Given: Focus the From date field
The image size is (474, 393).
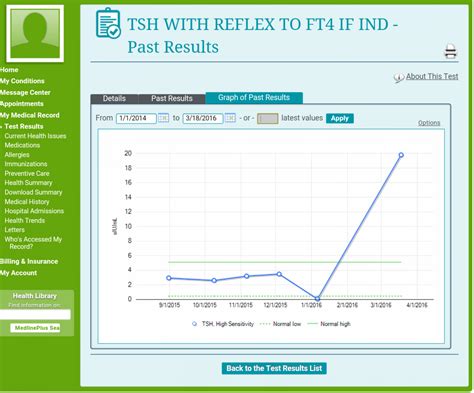Looking at the screenshot, I should (x=136, y=118).
